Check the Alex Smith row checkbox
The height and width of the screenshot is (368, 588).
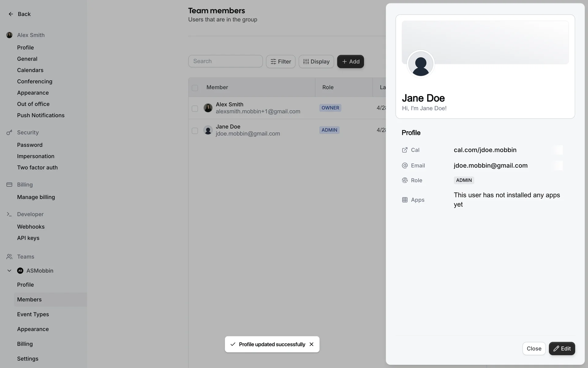(195, 109)
